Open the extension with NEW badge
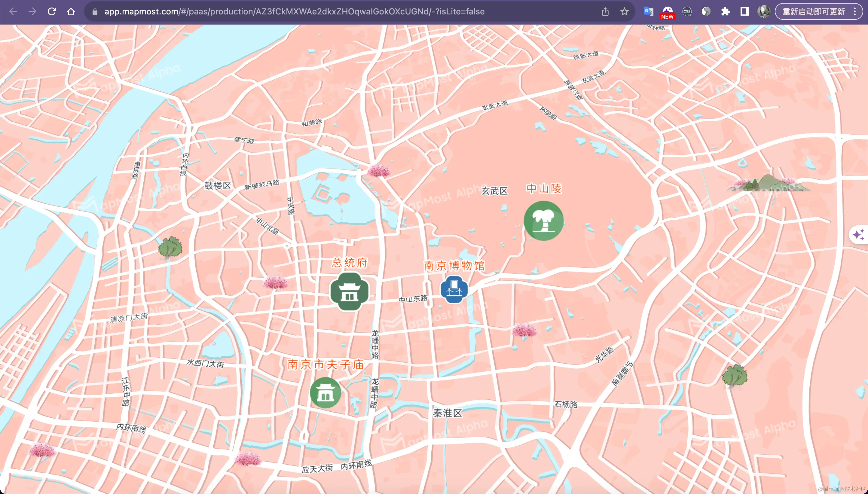This screenshot has height=494, width=868. point(668,12)
